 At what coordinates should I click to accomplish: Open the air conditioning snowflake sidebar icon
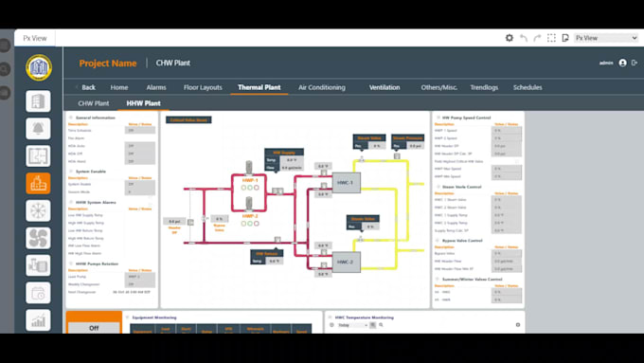[x=38, y=211]
